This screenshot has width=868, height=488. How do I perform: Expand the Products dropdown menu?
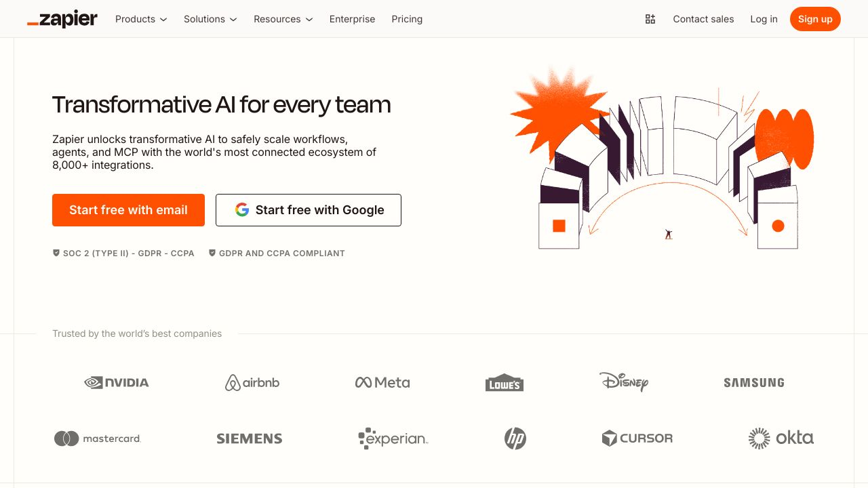[x=140, y=19]
